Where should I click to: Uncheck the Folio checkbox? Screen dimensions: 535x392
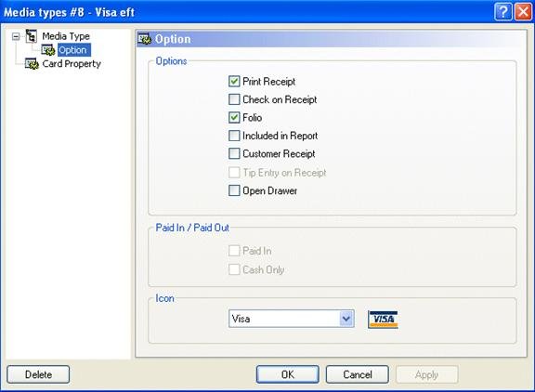tap(234, 118)
